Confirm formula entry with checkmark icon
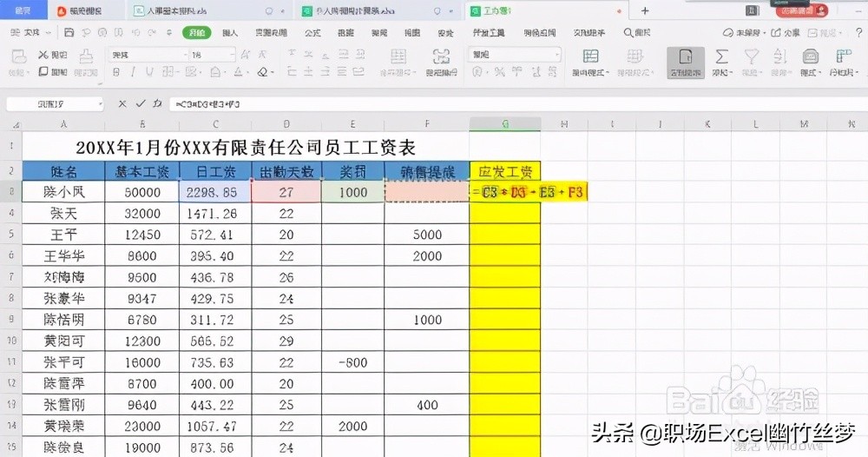 [x=141, y=103]
